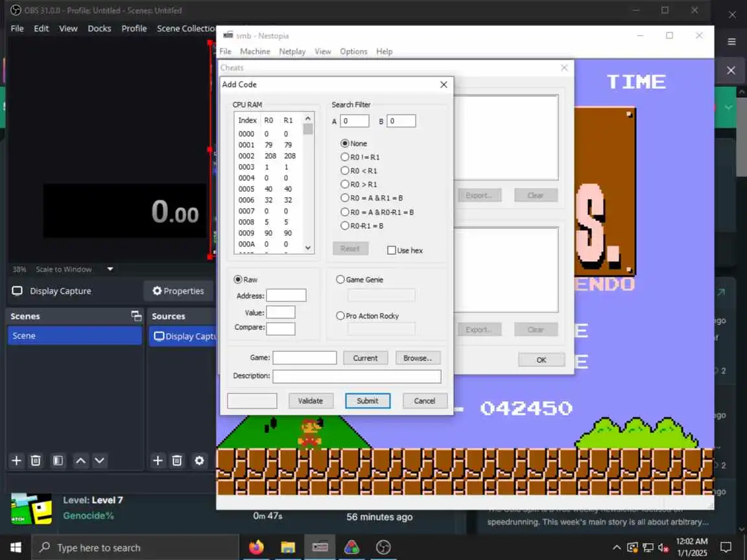The height and width of the screenshot is (560, 747).
Task: Choose the Pro Action Rocky code type
Action: click(x=367, y=316)
